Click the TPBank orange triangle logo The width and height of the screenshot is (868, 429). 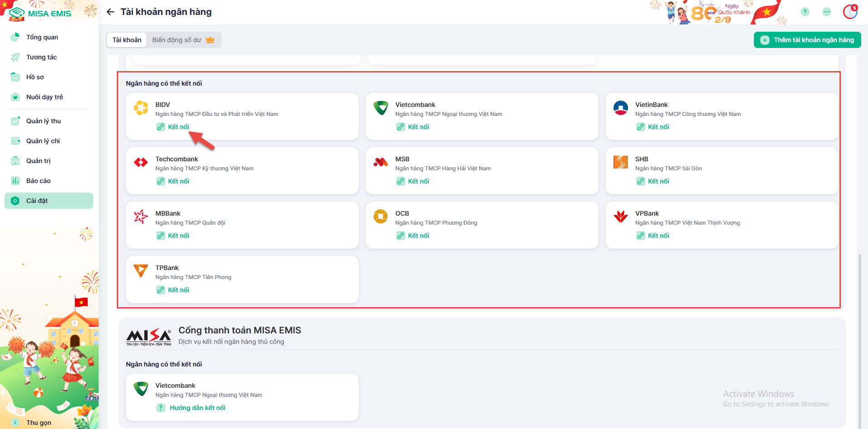[x=141, y=271]
